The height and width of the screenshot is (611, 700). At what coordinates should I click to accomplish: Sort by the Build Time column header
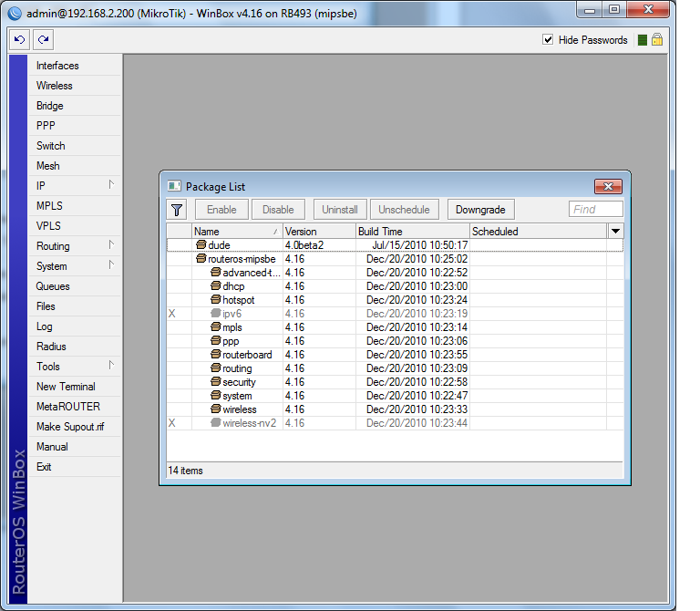click(413, 232)
